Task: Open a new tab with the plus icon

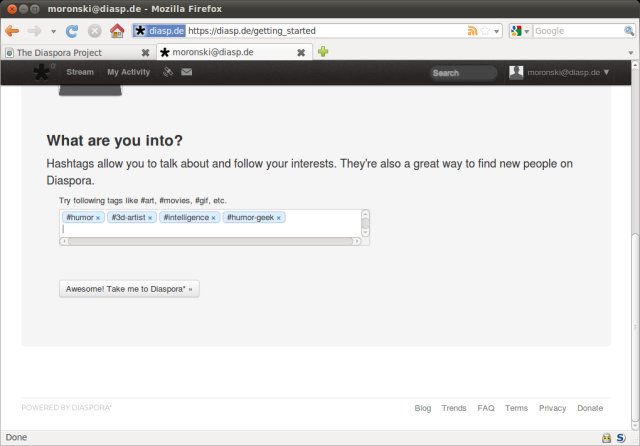Action: [x=323, y=52]
